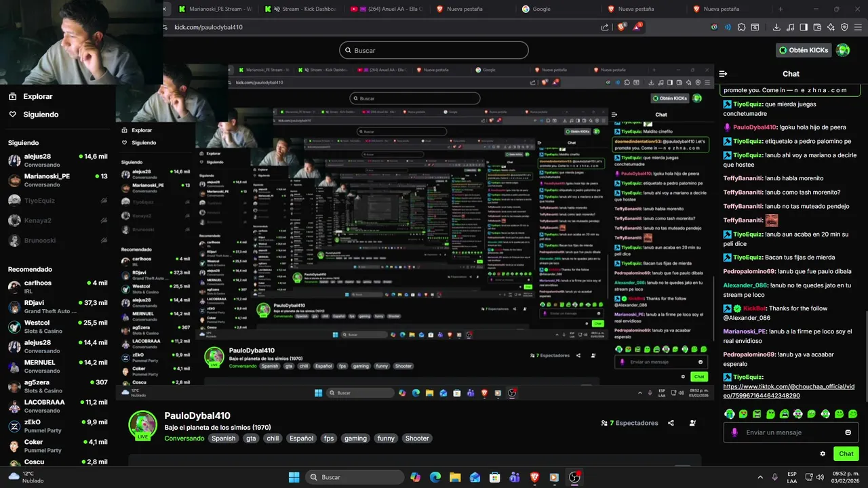868x488 pixels.
Task: Open Siguiendo in the sidebar
Action: point(33,115)
